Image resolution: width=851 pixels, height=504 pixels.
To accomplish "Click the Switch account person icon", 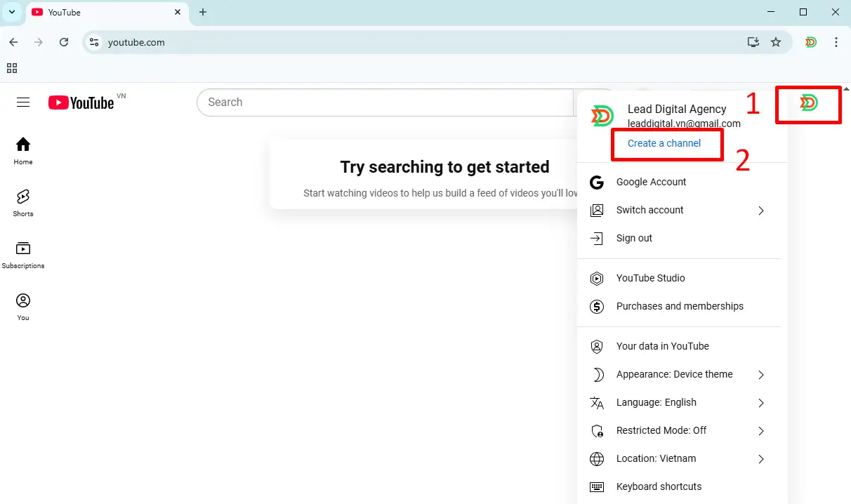I will pyautogui.click(x=597, y=210).
